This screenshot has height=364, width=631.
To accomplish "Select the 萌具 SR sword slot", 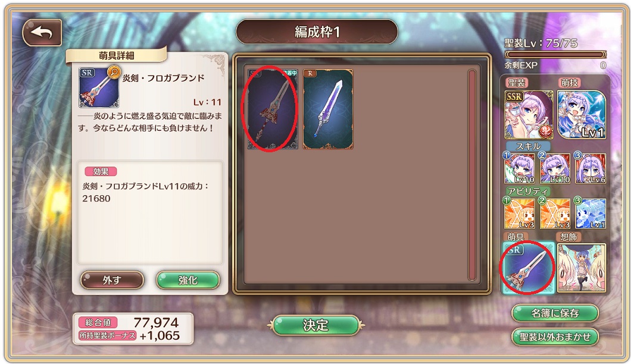I will (529, 268).
